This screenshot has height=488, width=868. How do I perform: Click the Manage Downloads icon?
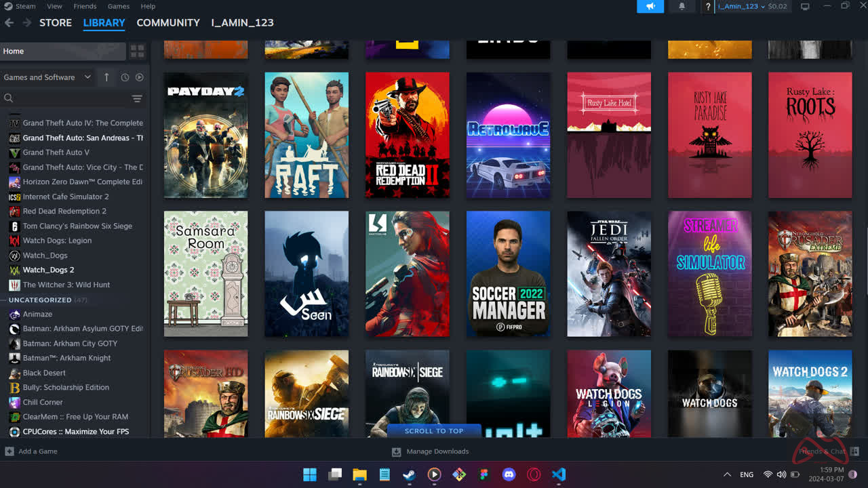pos(397,451)
